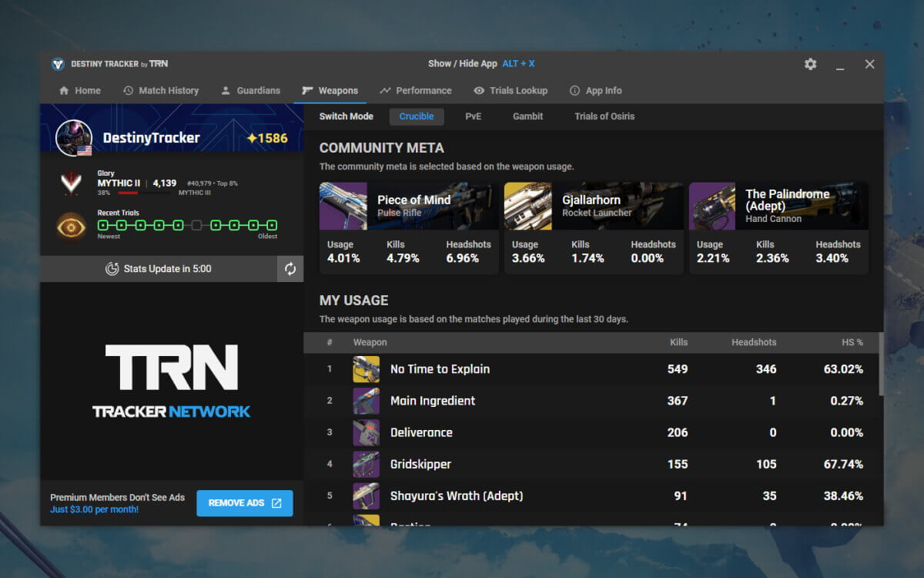Click the TRN Tracker Network ad banner
This screenshot has width=924, height=578.
172,381
